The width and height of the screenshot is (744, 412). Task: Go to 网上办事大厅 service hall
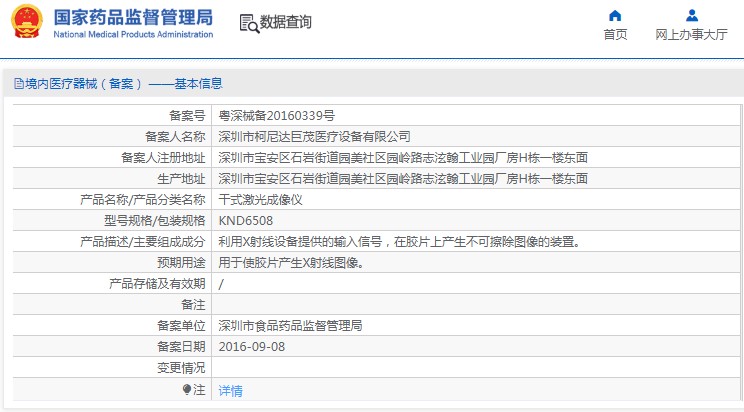pos(691,35)
